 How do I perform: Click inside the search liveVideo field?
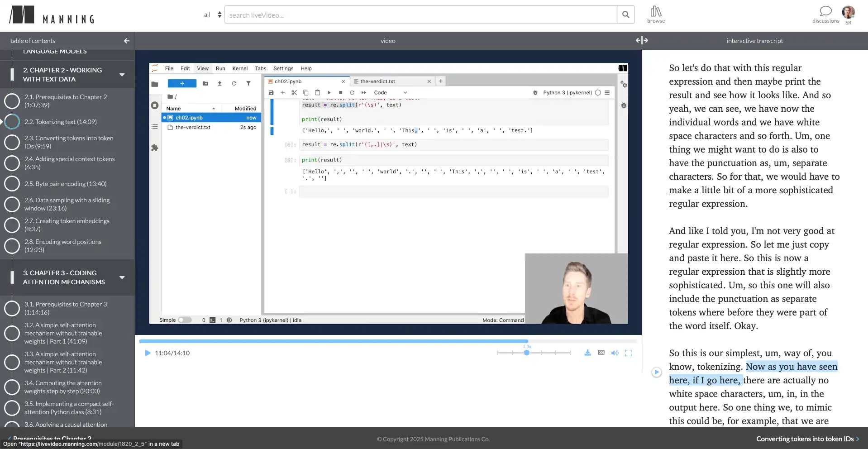407,14
